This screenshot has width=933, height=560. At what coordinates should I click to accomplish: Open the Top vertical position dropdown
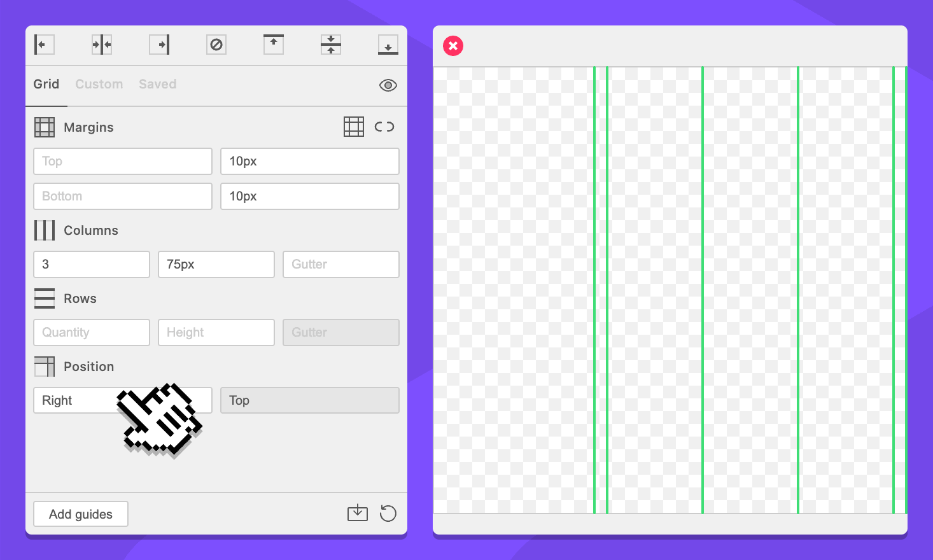coord(309,400)
